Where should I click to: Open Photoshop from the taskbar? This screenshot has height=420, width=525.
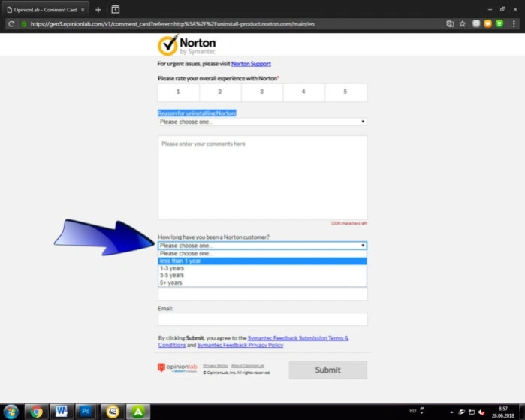tap(86, 412)
